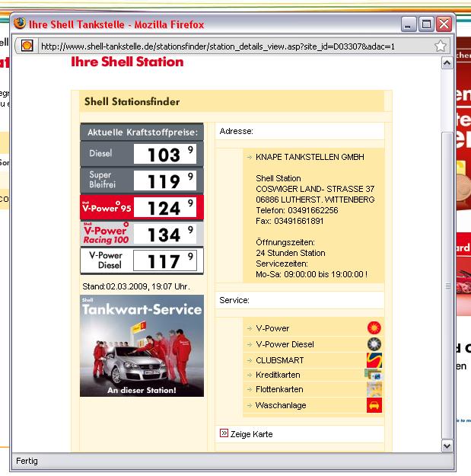
Task: Close the Firefox popup window
Action: click(x=444, y=24)
